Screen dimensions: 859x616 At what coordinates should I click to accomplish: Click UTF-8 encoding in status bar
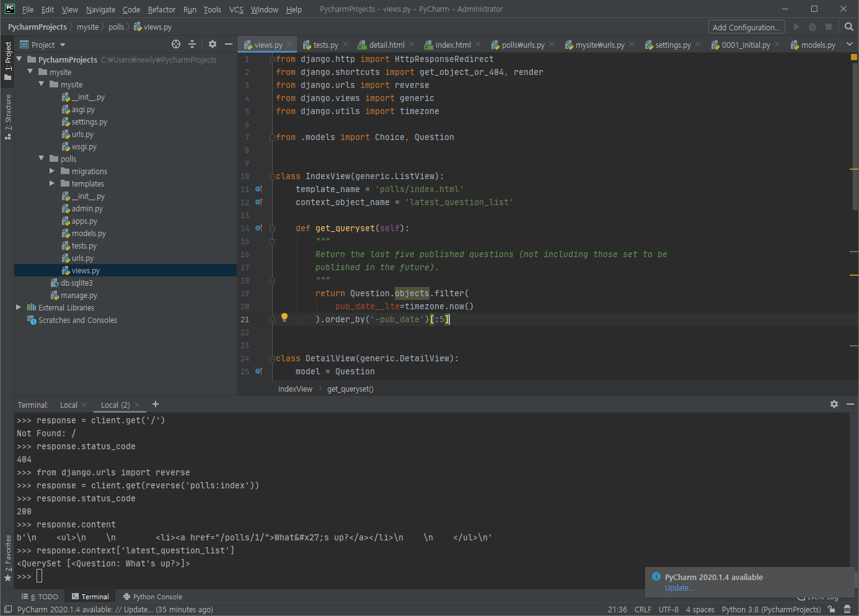pos(669,610)
